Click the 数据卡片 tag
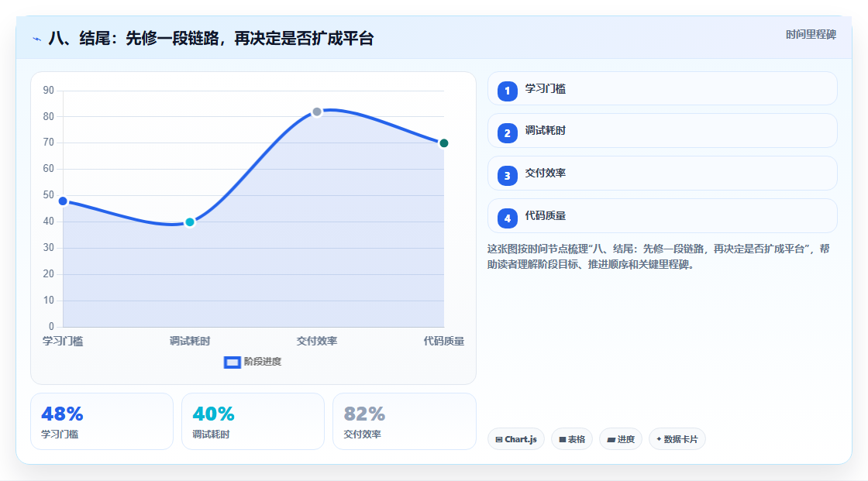 click(677, 439)
